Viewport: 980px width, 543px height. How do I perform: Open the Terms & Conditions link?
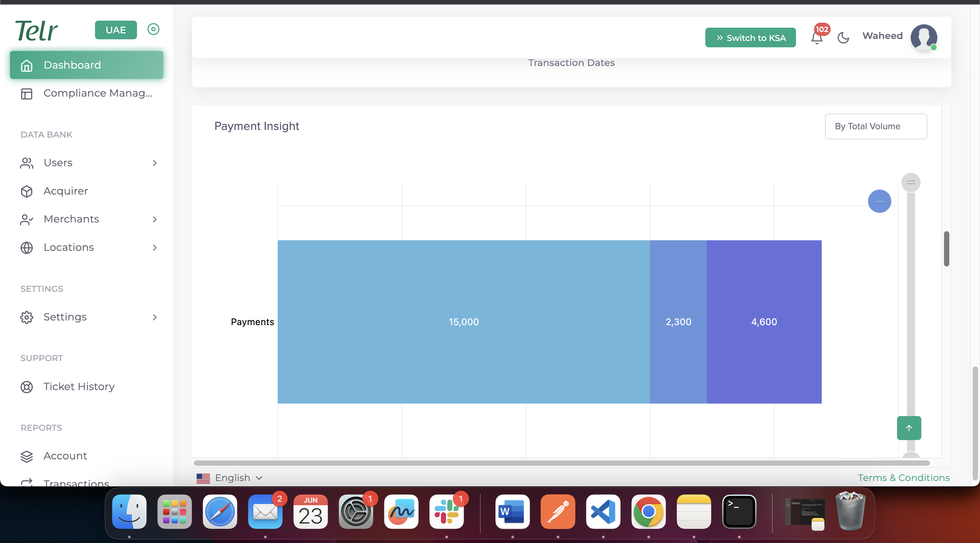click(904, 478)
